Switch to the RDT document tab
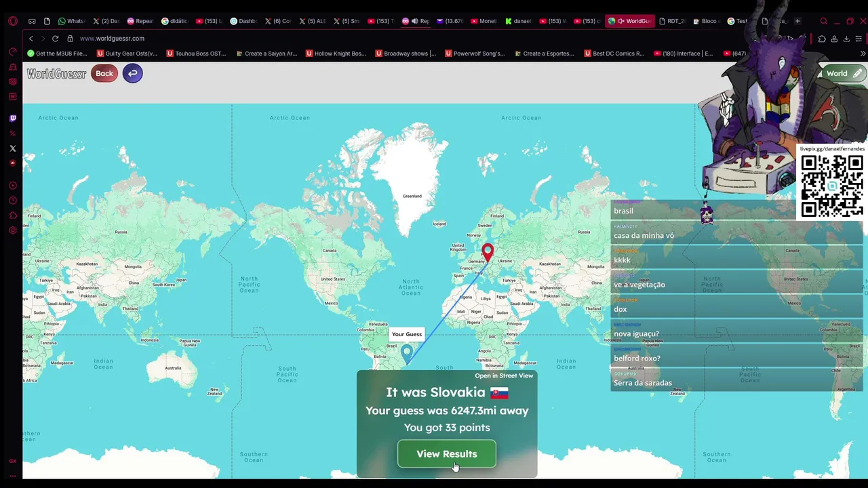This screenshot has height=488, width=868. pos(673,21)
